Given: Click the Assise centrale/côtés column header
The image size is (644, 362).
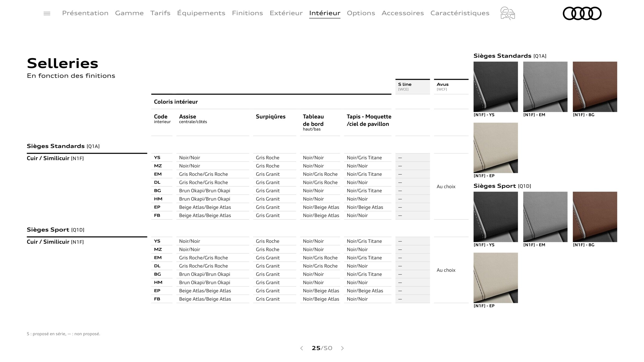Looking at the screenshot, I should pyautogui.click(x=193, y=119).
